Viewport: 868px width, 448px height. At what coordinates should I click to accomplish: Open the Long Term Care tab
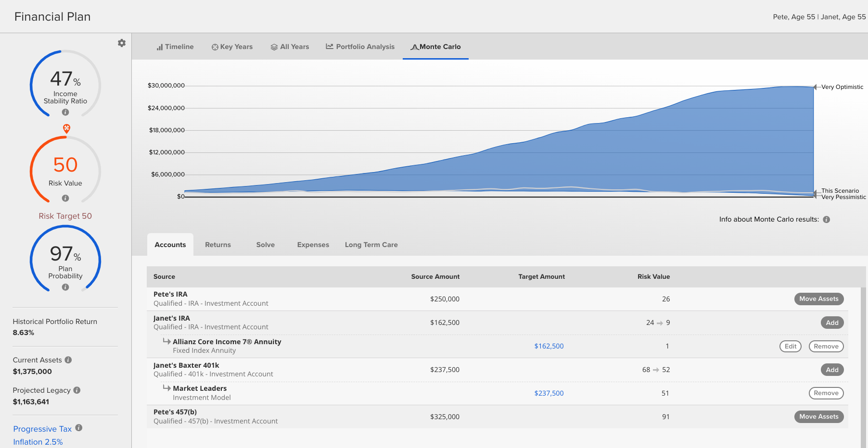coord(371,245)
